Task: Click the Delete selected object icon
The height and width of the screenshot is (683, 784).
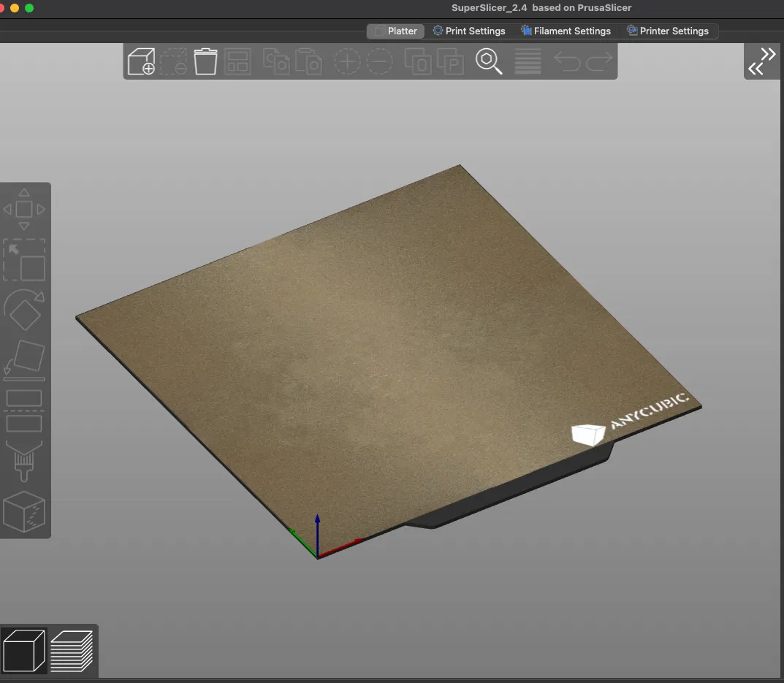Action: [x=173, y=61]
